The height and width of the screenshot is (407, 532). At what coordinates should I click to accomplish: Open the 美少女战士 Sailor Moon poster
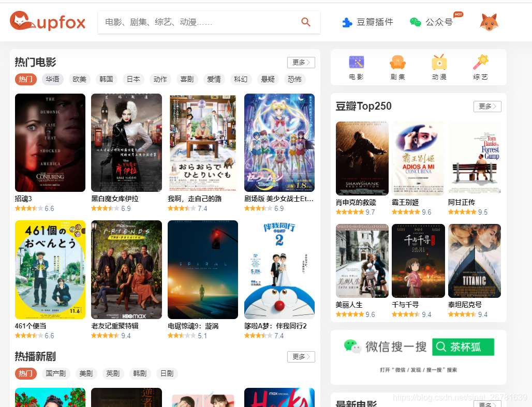(x=279, y=143)
